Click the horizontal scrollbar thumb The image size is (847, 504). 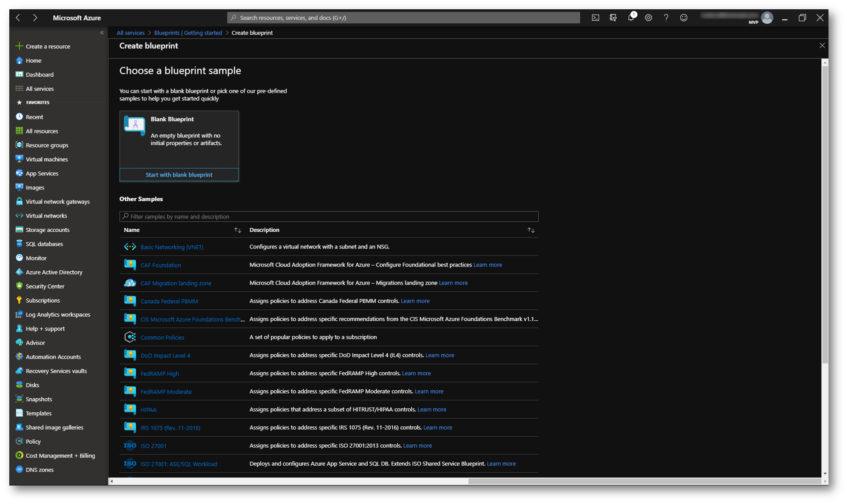pyautogui.click(x=644, y=481)
